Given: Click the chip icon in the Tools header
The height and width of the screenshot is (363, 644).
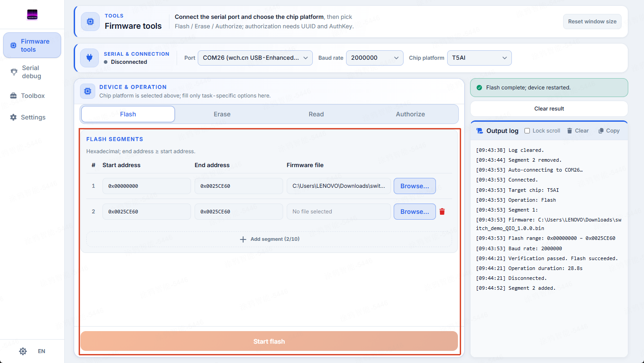Looking at the screenshot, I should pyautogui.click(x=90, y=22).
